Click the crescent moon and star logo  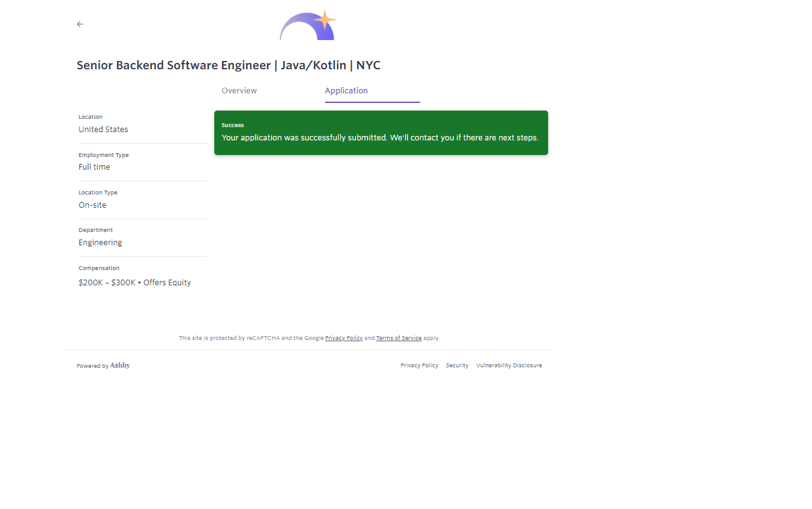click(308, 26)
